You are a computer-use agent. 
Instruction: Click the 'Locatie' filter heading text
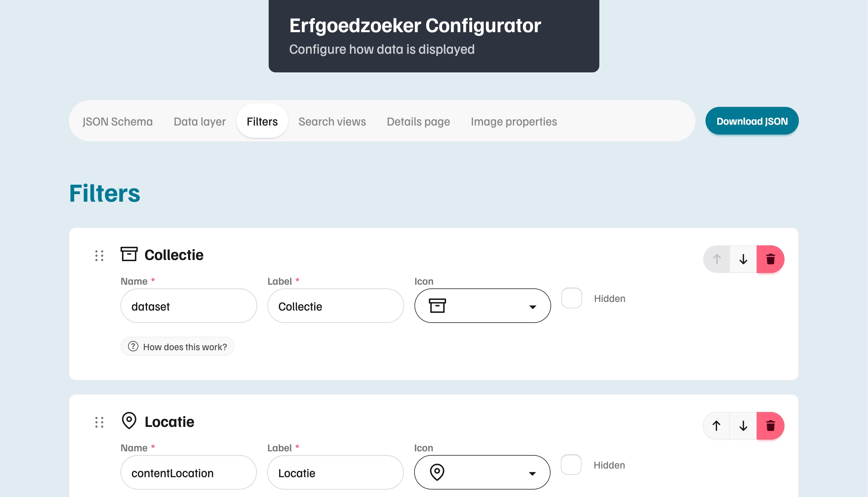click(170, 422)
